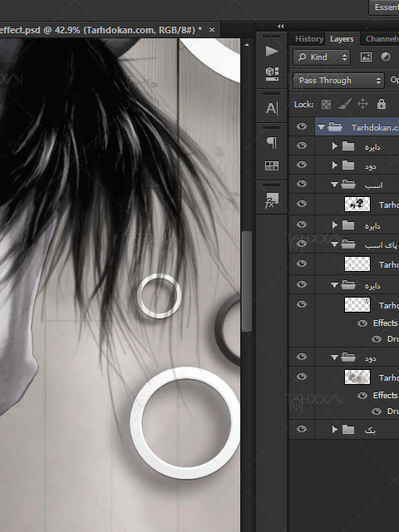Open the Pass Through blend mode dropdown
The image size is (399, 532).
coord(338,81)
